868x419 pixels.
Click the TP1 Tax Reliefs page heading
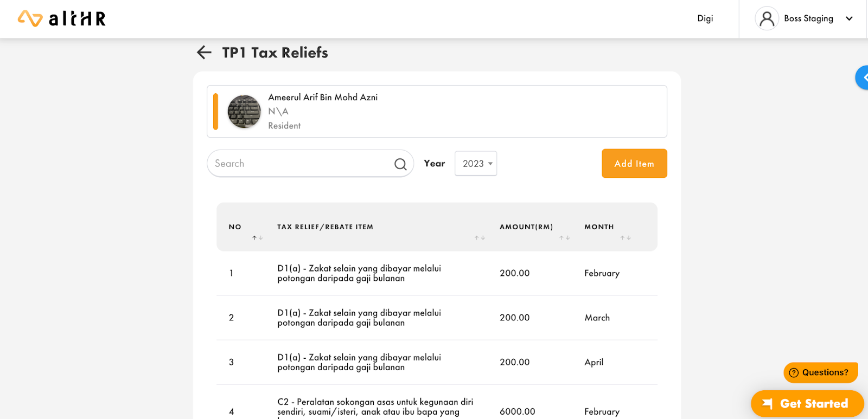tap(275, 52)
